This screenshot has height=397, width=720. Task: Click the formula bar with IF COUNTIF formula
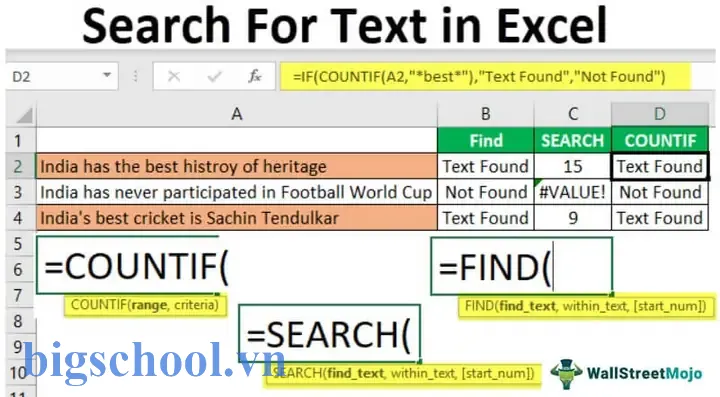pyautogui.click(x=485, y=76)
